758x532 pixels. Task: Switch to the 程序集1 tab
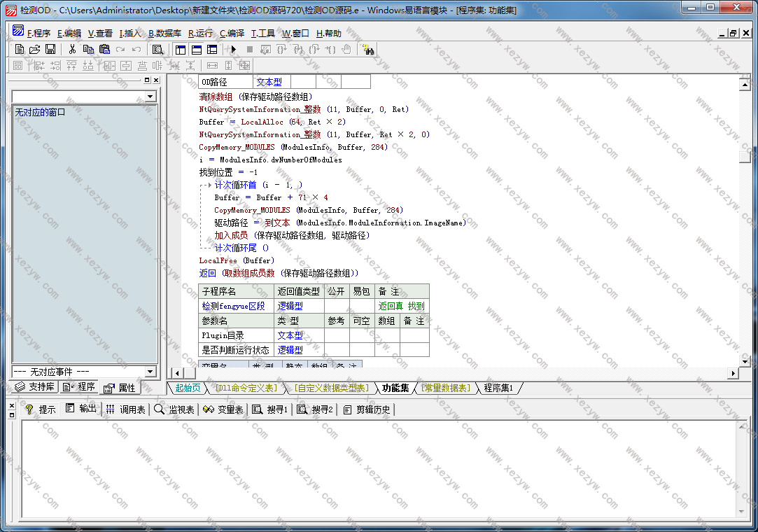(x=498, y=388)
